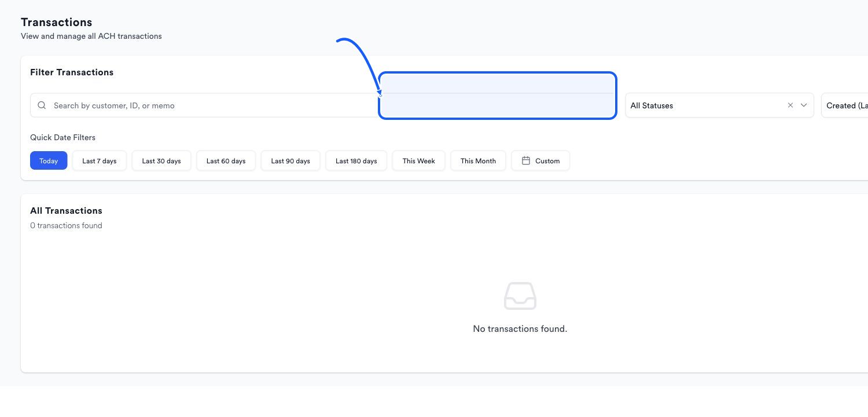This screenshot has width=868, height=417.
Task: Click the search magnifier icon
Action: 42,105
